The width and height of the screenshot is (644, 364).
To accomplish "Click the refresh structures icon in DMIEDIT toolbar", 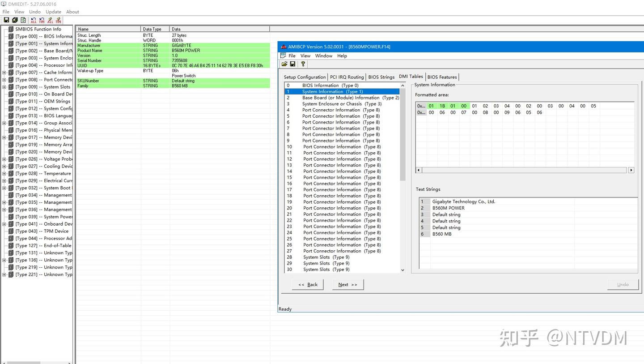I will [x=23, y=20].
